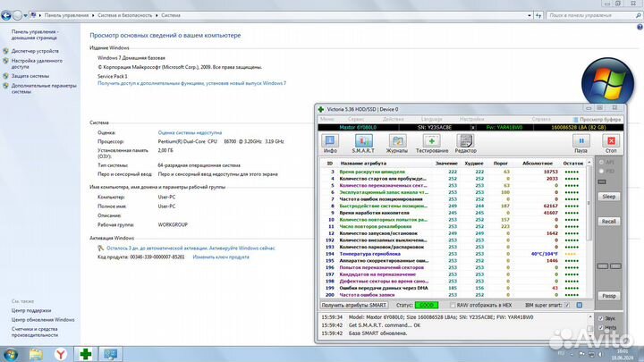Open the Меню menu in Victoria
The height and width of the screenshot is (362, 644).
[327, 119]
